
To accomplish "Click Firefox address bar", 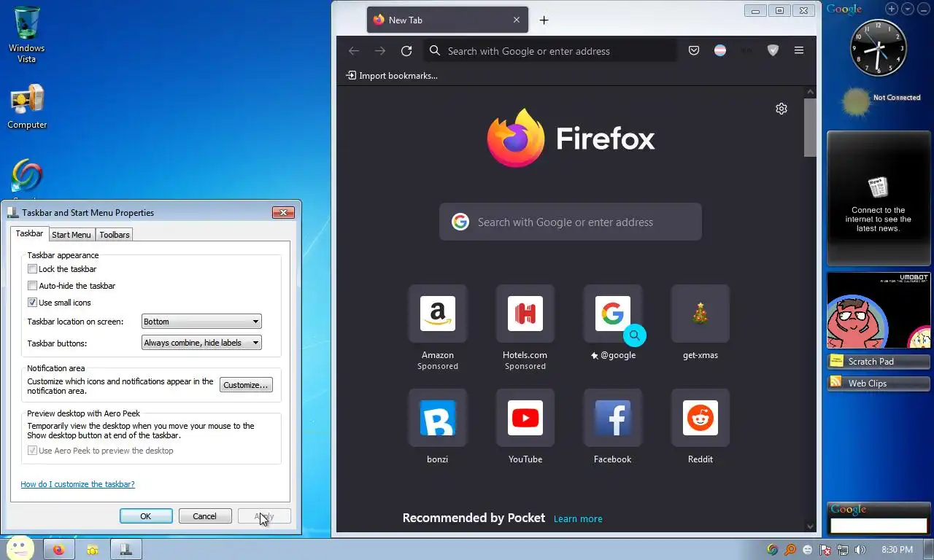I will [x=549, y=51].
